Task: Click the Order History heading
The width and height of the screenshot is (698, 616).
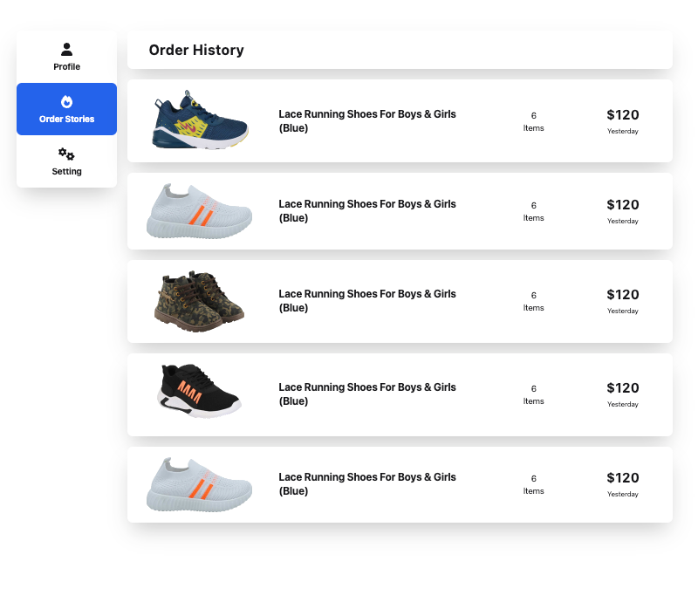Action: pyautogui.click(x=196, y=51)
